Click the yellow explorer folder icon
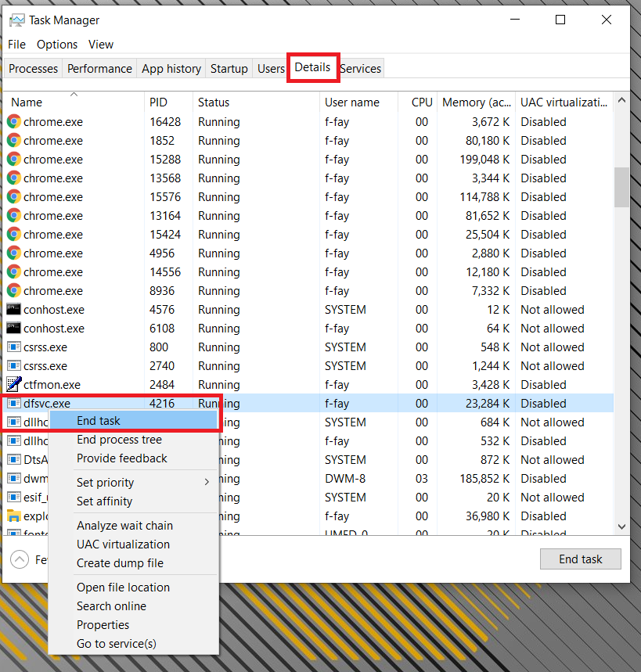The image size is (641, 672). (13, 516)
